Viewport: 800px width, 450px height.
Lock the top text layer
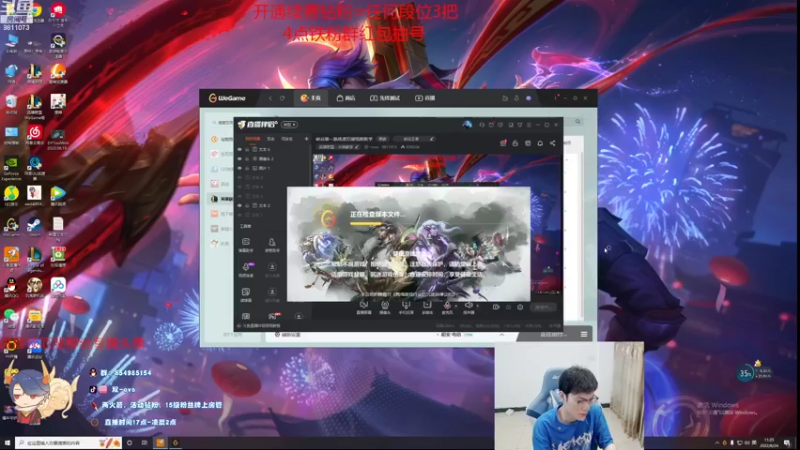coord(247,149)
